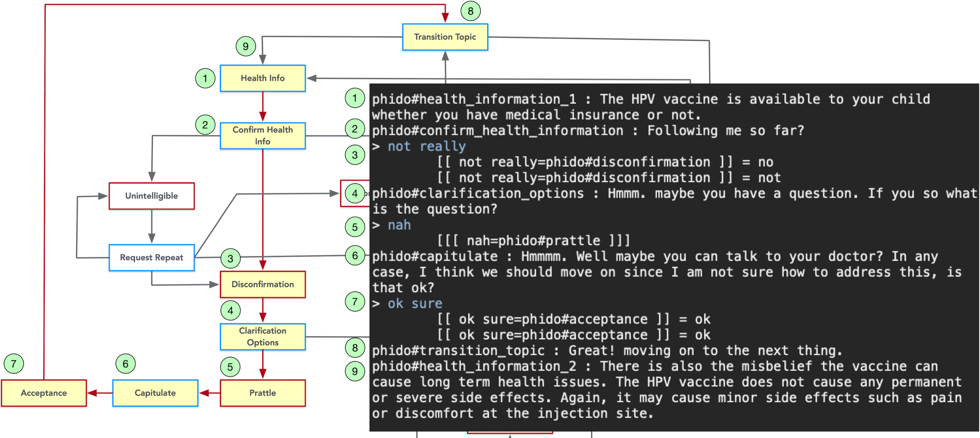980x438 pixels.
Task: Click the Health Info flowchart box
Action: pyautogui.click(x=263, y=78)
